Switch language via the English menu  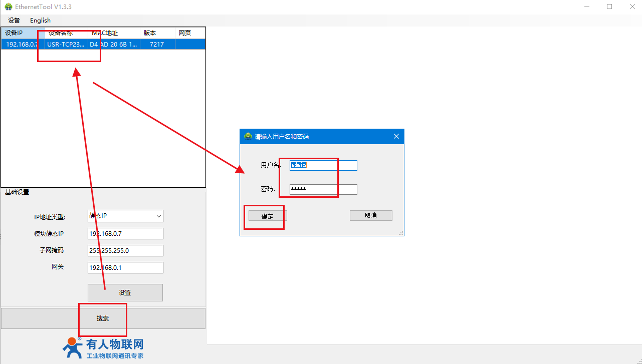40,21
